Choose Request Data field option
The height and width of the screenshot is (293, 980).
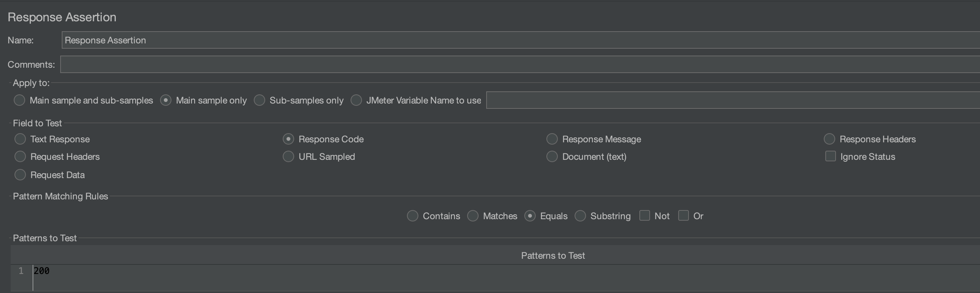tap(20, 175)
